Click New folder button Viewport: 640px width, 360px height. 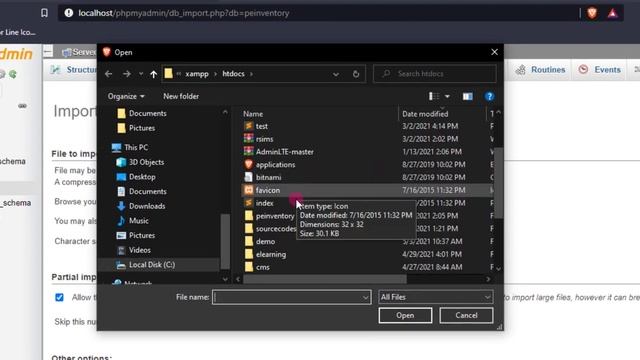click(x=181, y=96)
